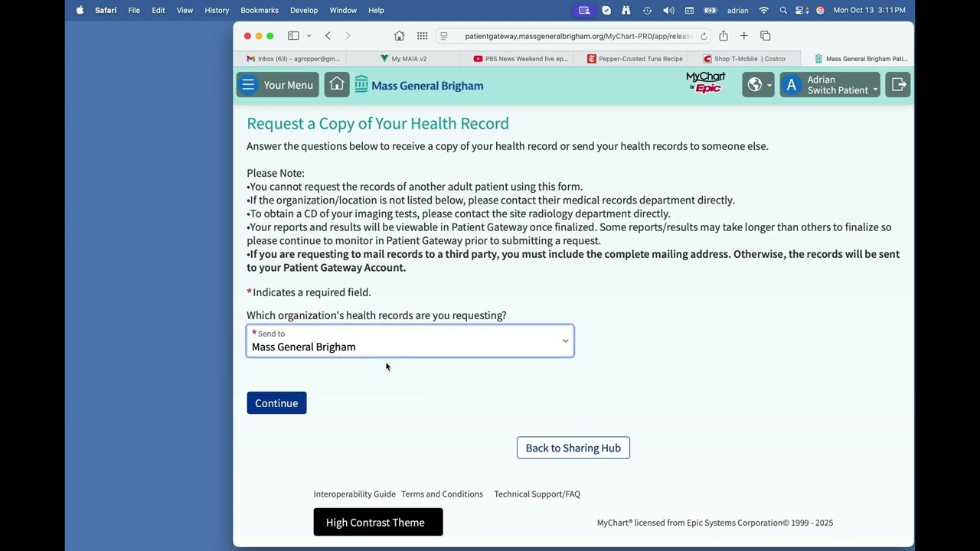The image size is (980, 551).
Task: Click the Safari address bar URL
Action: tap(578, 36)
